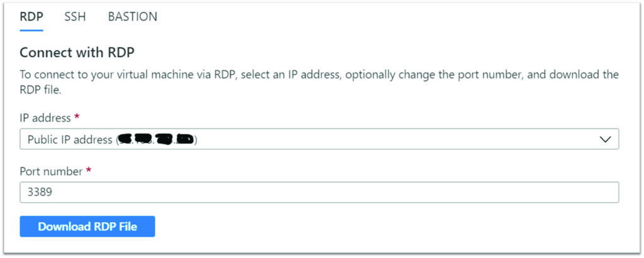Download the RDP File
The width and height of the screenshot is (644, 258).
pyautogui.click(x=87, y=227)
